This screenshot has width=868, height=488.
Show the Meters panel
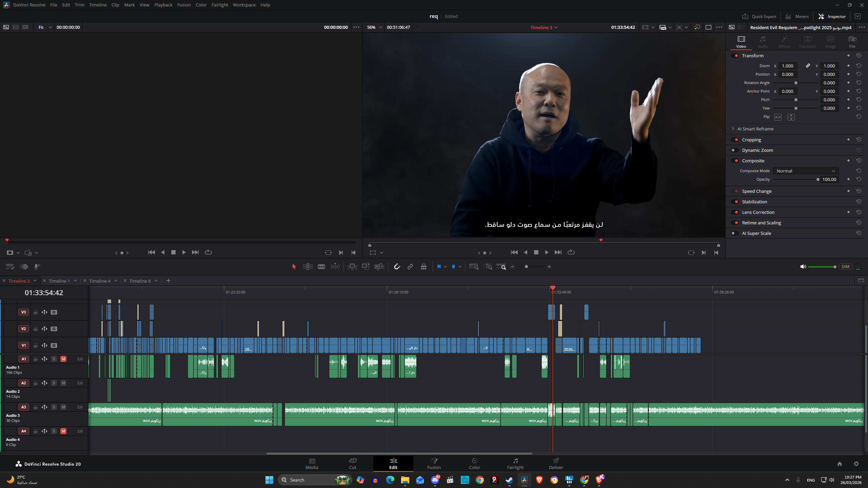point(797,16)
